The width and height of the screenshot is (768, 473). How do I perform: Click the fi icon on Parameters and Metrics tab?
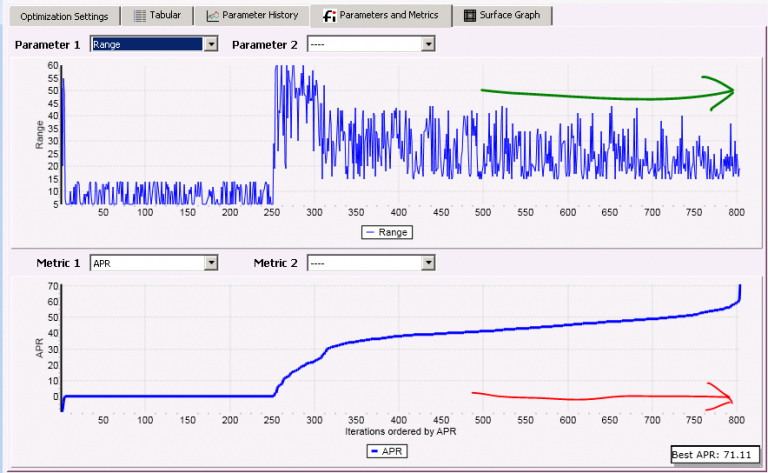[328, 16]
